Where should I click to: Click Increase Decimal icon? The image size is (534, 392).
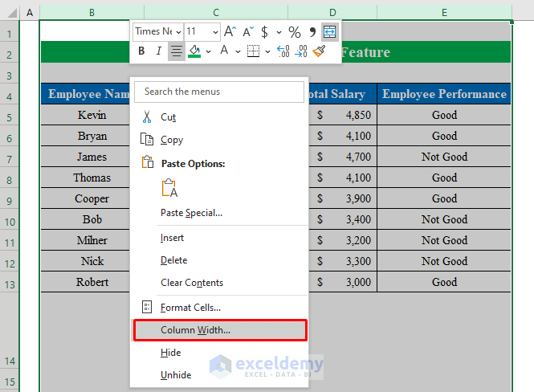[x=283, y=51]
